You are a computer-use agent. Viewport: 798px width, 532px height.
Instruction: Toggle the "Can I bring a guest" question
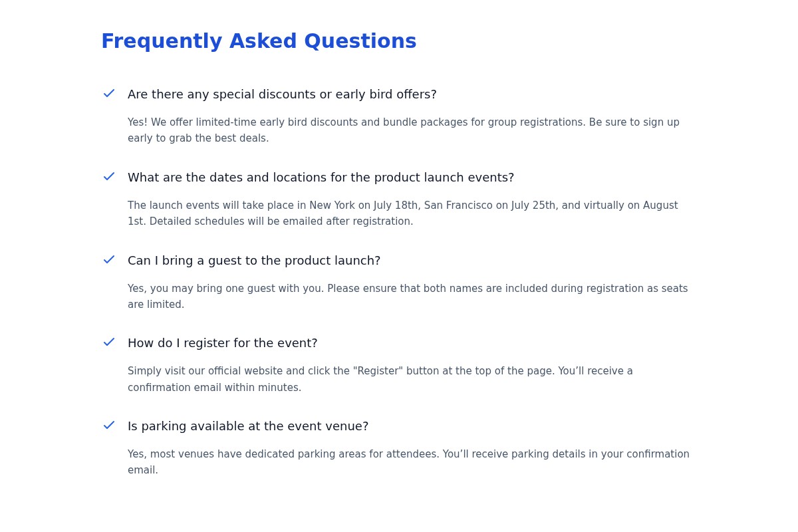254,261
